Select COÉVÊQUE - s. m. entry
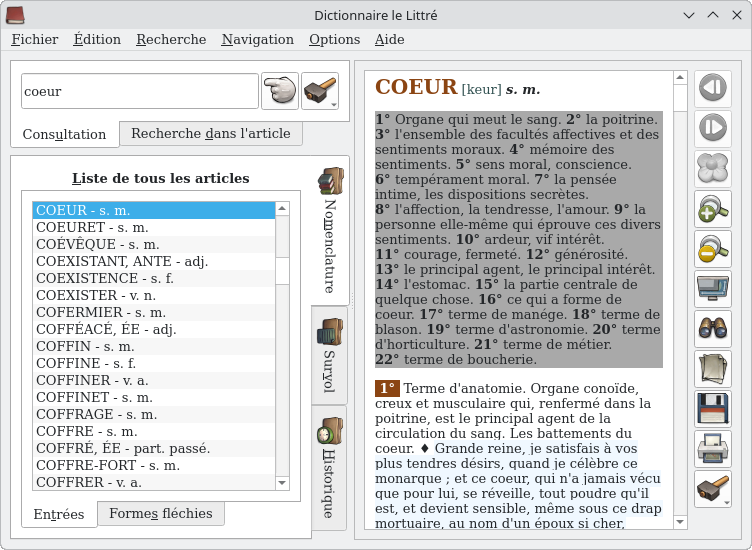The image size is (752, 550). [x=154, y=245]
